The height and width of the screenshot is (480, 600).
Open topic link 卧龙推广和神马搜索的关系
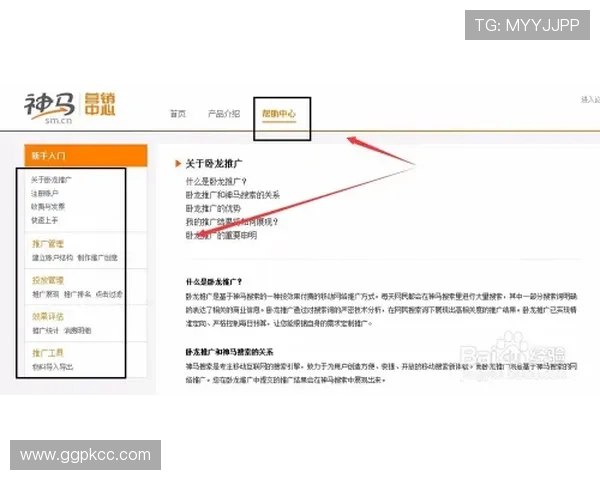[233, 195]
